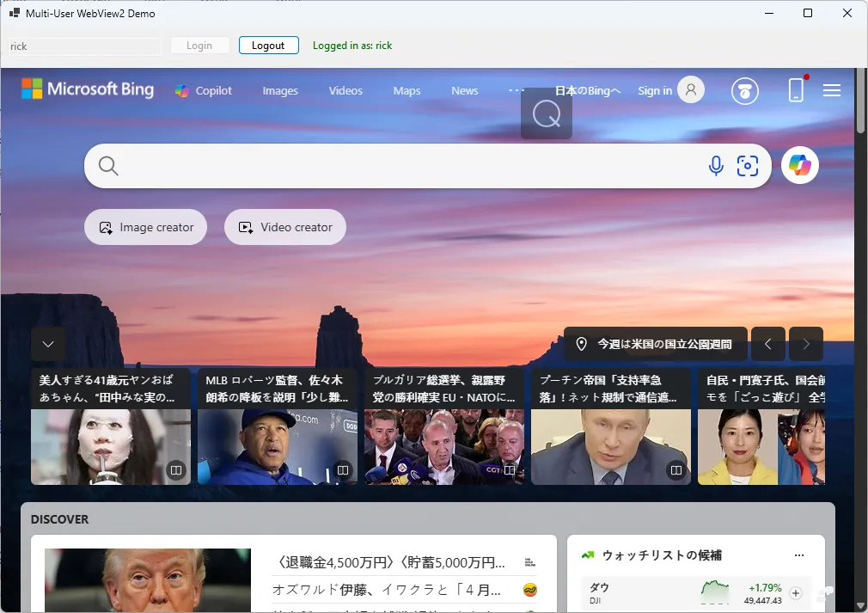Screen dimensions: 868x613
Task: Click the Sign in link
Action: tap(654, 91)
